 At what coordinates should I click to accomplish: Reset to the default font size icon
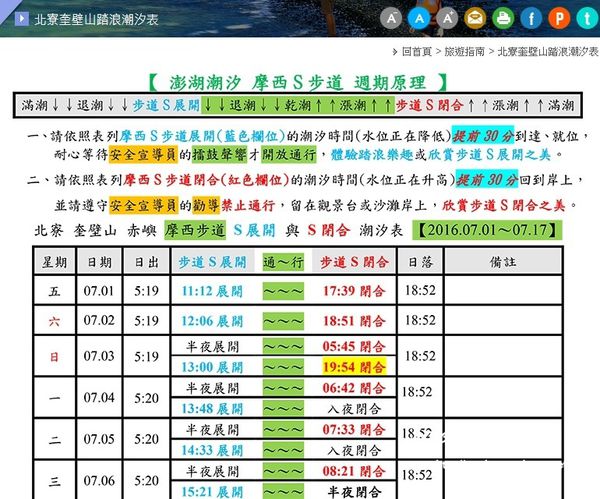coord(420,18)
